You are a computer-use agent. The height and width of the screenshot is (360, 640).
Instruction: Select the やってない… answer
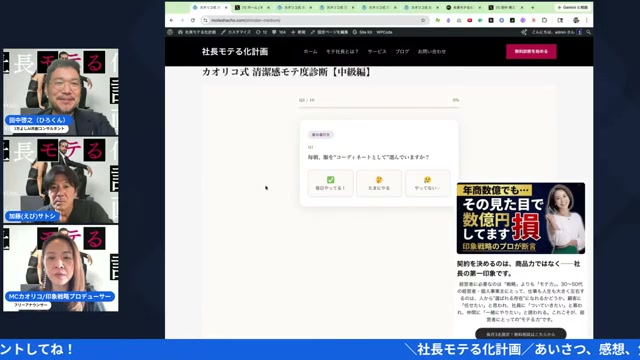(427, 183)
